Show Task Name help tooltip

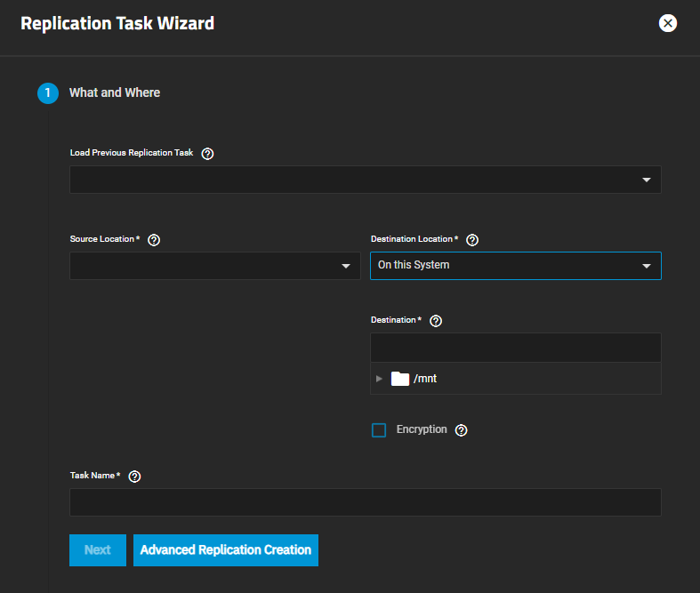click(134, 477)
